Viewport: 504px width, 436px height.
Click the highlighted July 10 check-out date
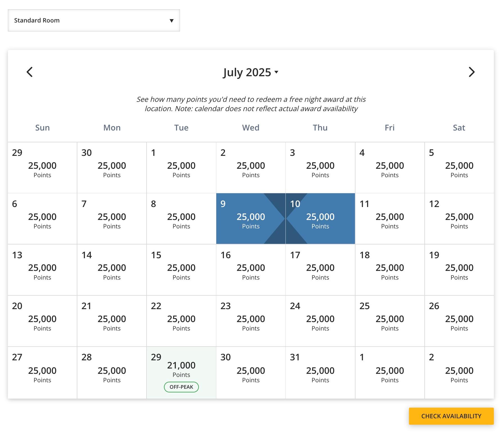[320, 219]
